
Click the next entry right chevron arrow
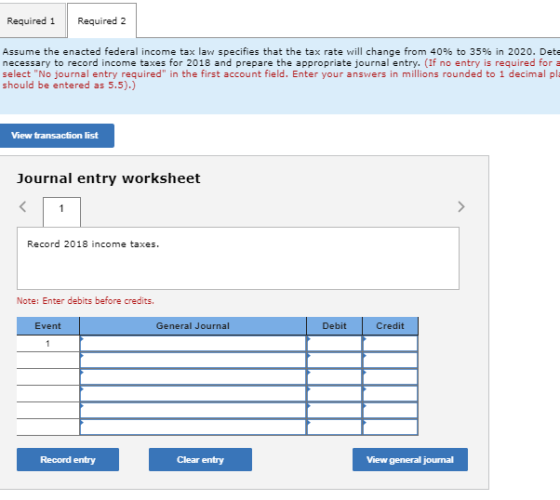tap(461, 207)
